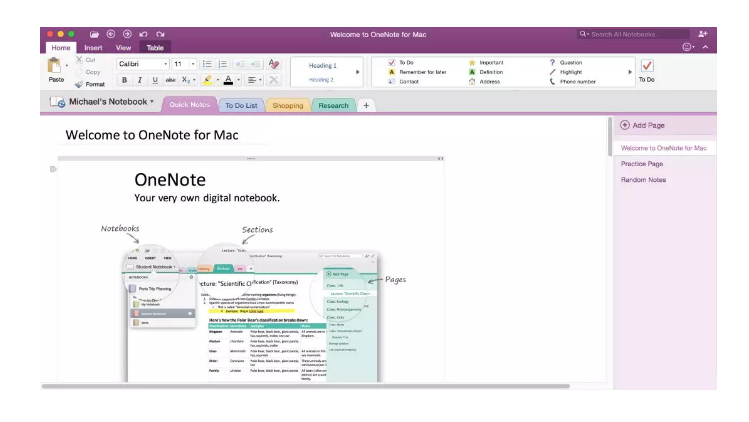This screenshot has height=422, width=749.
Task: Apply the Definition tag
Action: tap(486, 72)
